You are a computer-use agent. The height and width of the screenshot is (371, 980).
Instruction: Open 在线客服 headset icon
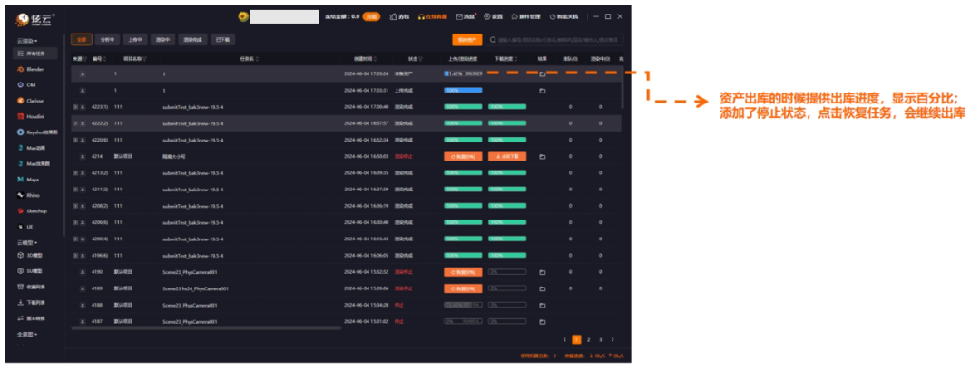[421, 17]
